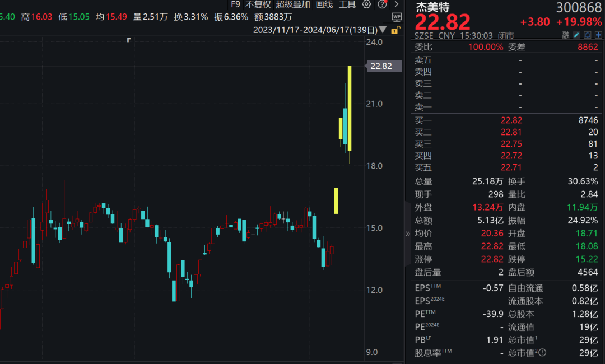The image size is (605, 364).
Task: Click the 买一 price 22.82
Action: click(511, 120)
